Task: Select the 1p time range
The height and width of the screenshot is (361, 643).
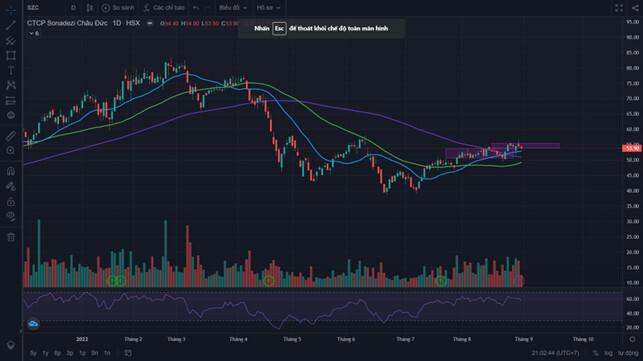Action: tap(82, 353)
